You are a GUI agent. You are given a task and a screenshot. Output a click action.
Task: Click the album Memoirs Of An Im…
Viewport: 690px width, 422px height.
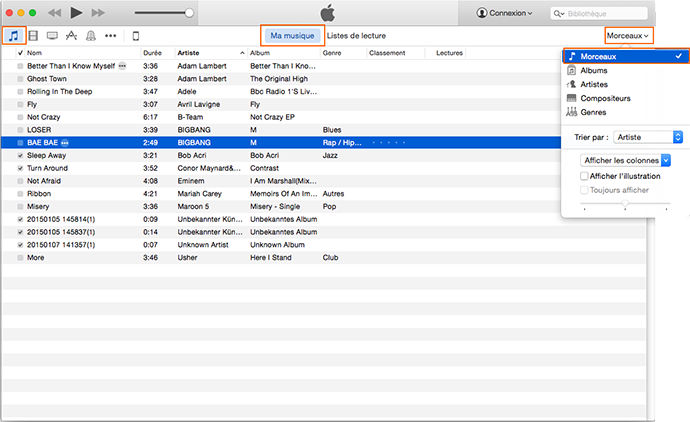coord(283,194)
